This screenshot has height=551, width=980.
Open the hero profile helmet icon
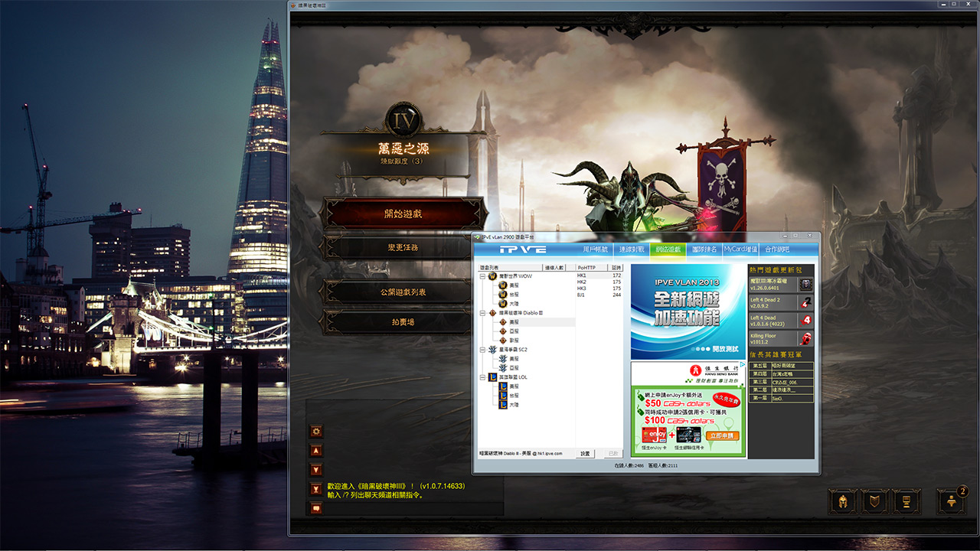pos(842,501)
